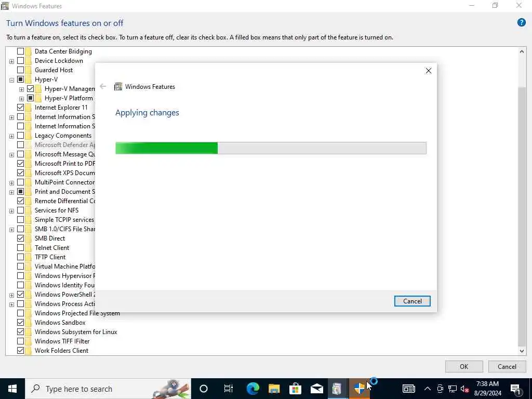
Task: Cancel the Applying changes operation
Action: 412,301
